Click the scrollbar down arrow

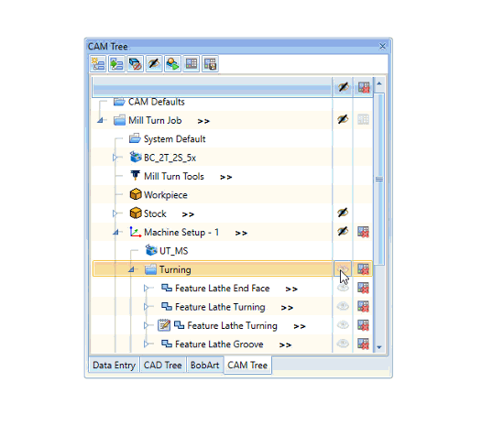pos(379,347)
